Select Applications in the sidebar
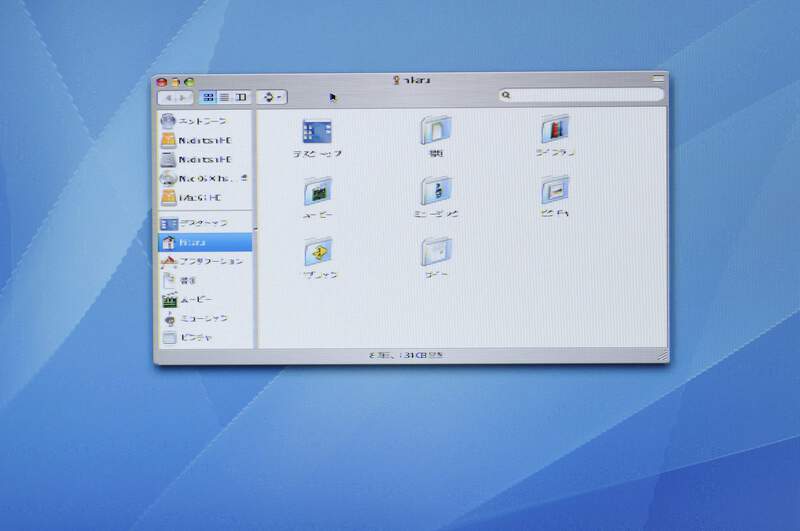The height and width of the screenshot is (531, 800). pyautogui.click(x=203, y=261)
